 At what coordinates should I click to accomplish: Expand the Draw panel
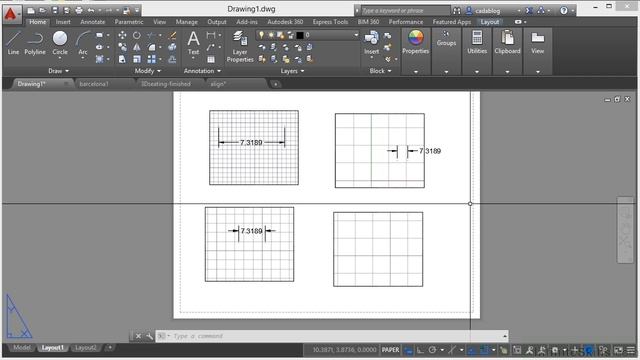pyautogui.click(x=58, y=71)
